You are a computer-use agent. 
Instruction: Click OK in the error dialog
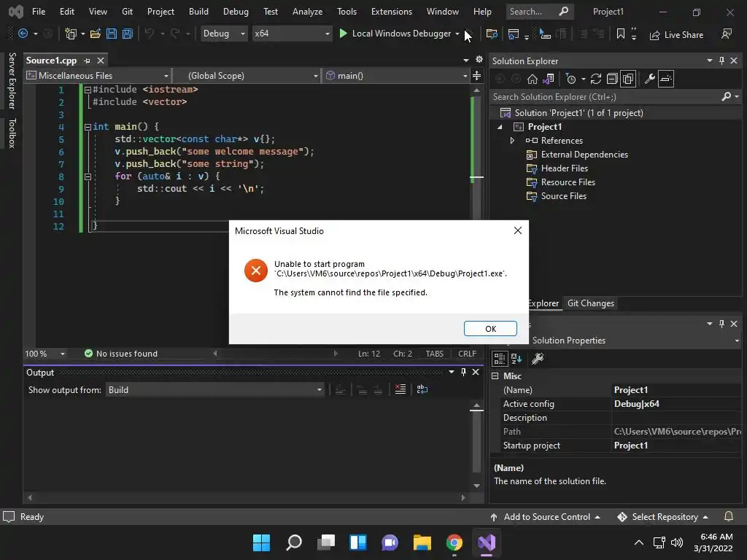click(490, 329)
